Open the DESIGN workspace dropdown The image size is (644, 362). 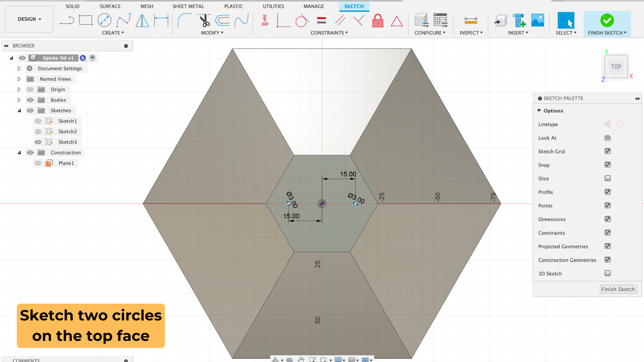[29, 19]
